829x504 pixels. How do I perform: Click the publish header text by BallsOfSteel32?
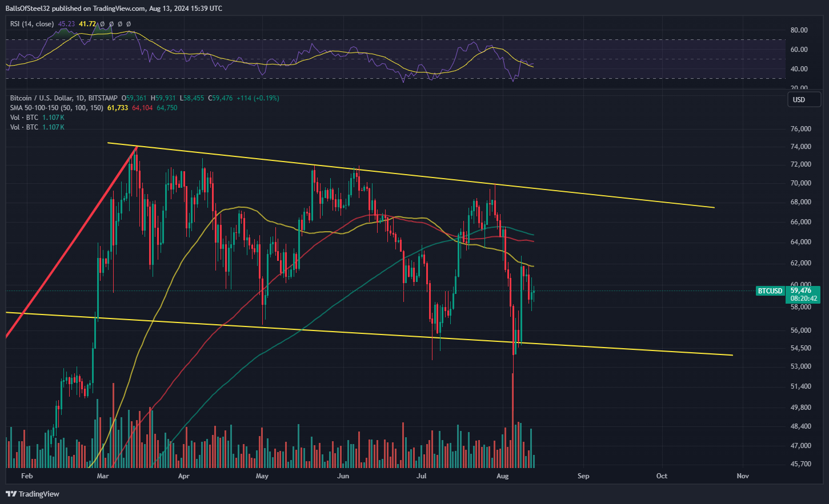[x=114, y=9]
